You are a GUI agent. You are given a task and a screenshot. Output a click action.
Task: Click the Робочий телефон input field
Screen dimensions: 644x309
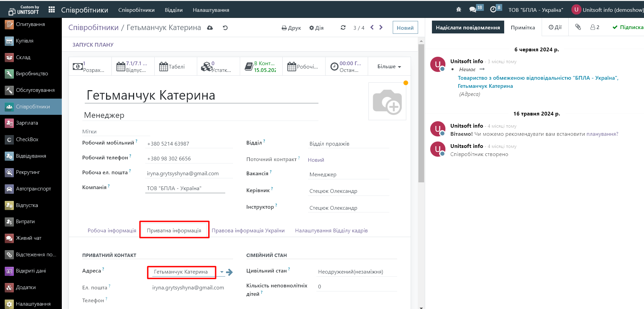tap(189, 159)
